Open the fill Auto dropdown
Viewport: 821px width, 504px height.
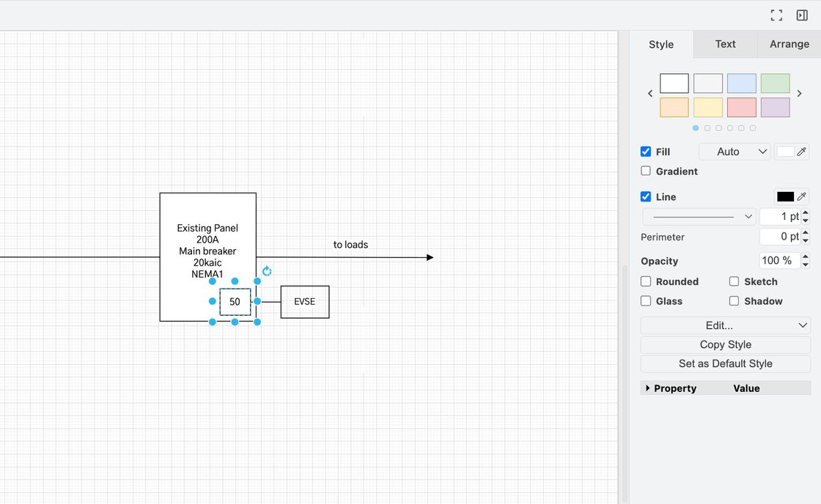[x=734, y=152]
